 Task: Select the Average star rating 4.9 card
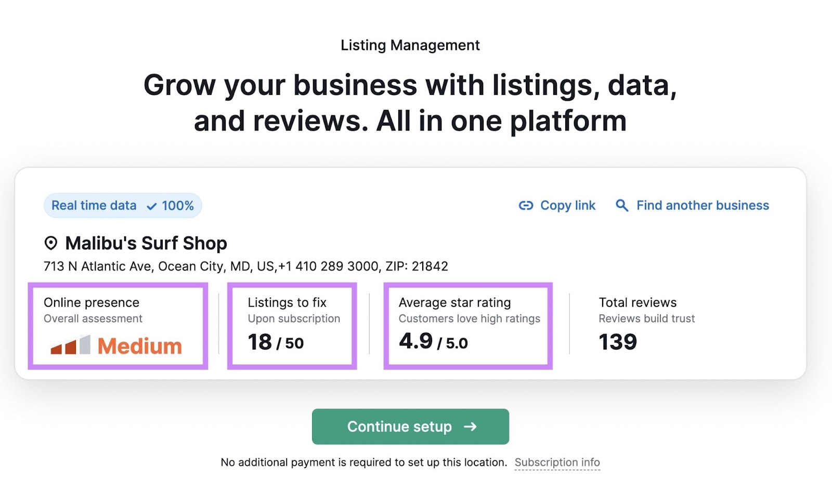[x=467, y=325]
